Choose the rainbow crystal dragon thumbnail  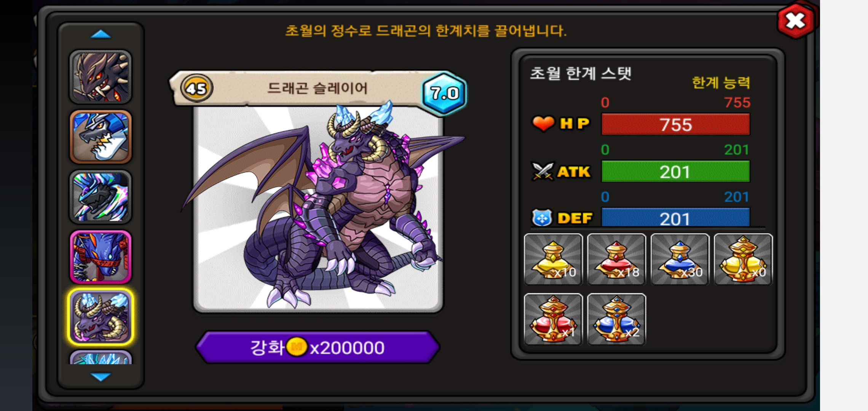(x=101, y=197)
